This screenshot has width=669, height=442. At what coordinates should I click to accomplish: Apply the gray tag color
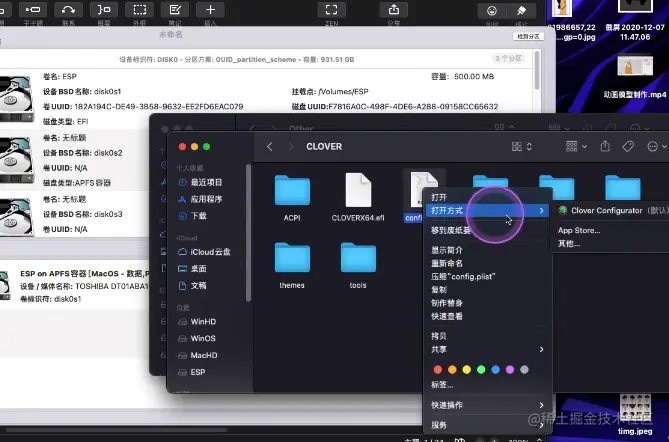(x=524, y=369)
